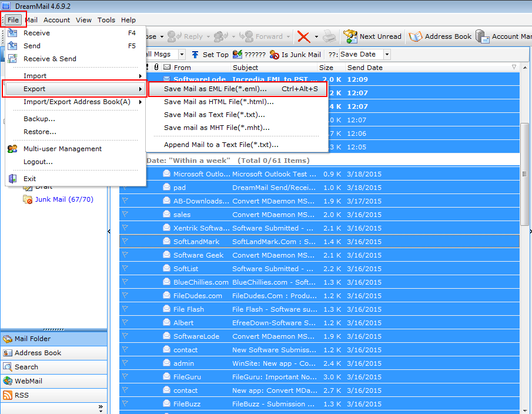Collapse the left folder pane splitter arrow

109,232
